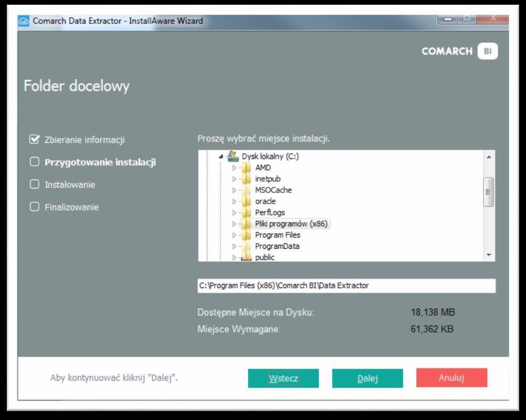Expand the inetpub folder node

234,179
